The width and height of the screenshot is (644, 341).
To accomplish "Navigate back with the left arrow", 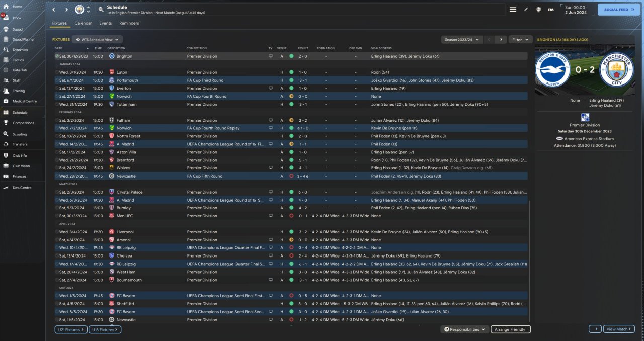I will coord(54,10).
